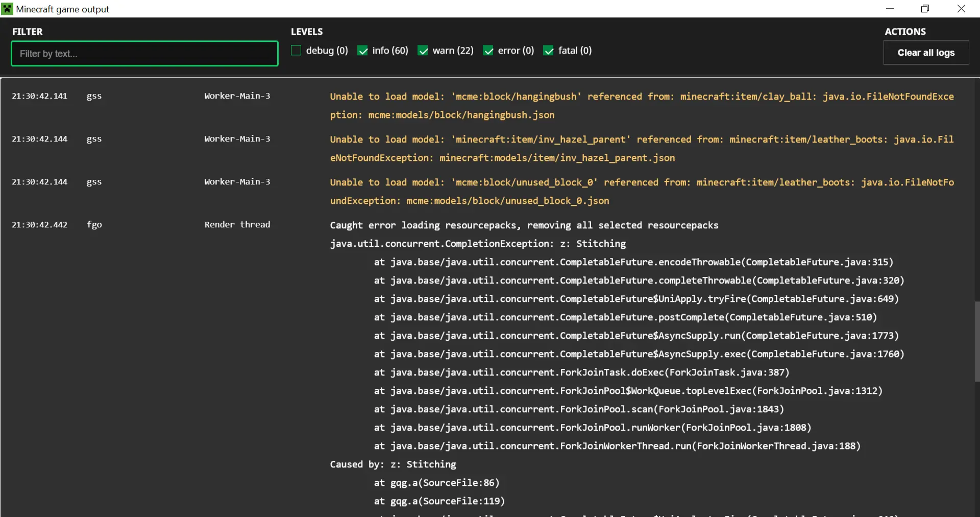Image resolution: width=980 pixels, height=517 pixels.
Task: Click the UniApply.tryFire stack trace line
Action: 636,299
